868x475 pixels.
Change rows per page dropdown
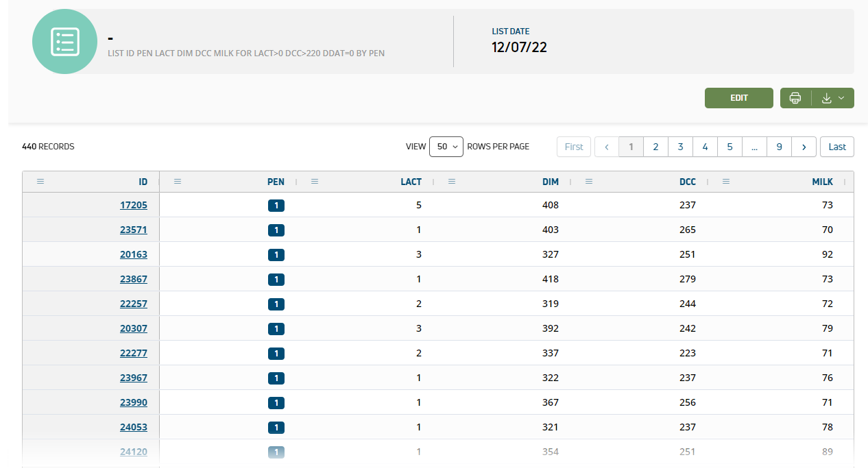click(446, 147)
